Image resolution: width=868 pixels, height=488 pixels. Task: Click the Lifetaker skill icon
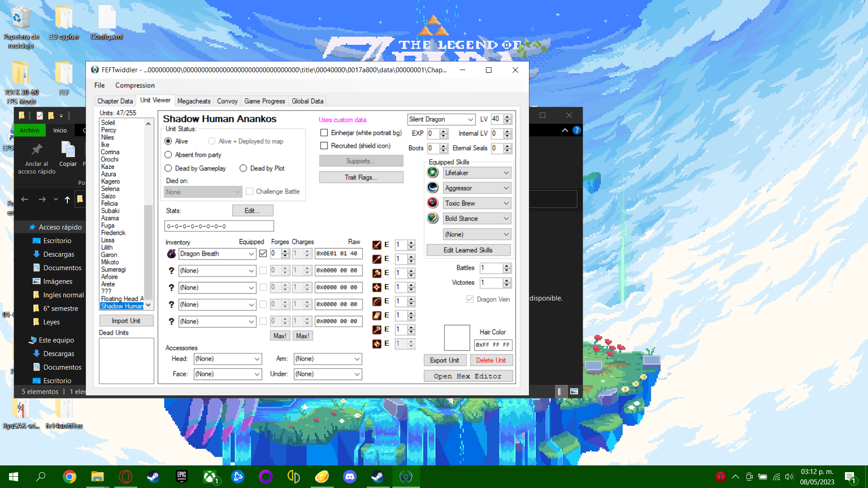[x=433, y=173]
